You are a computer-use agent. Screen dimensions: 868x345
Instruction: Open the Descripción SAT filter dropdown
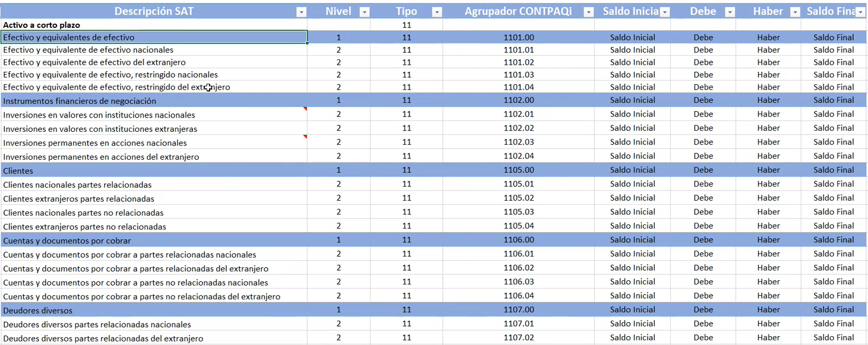coord(301,12)
